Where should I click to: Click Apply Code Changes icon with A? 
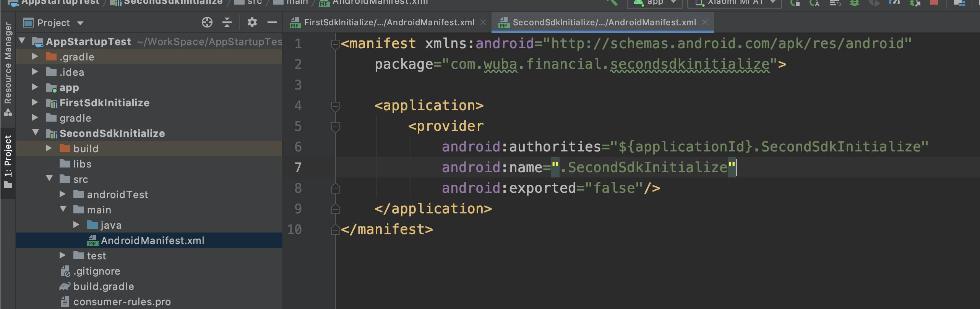[814, 2]
